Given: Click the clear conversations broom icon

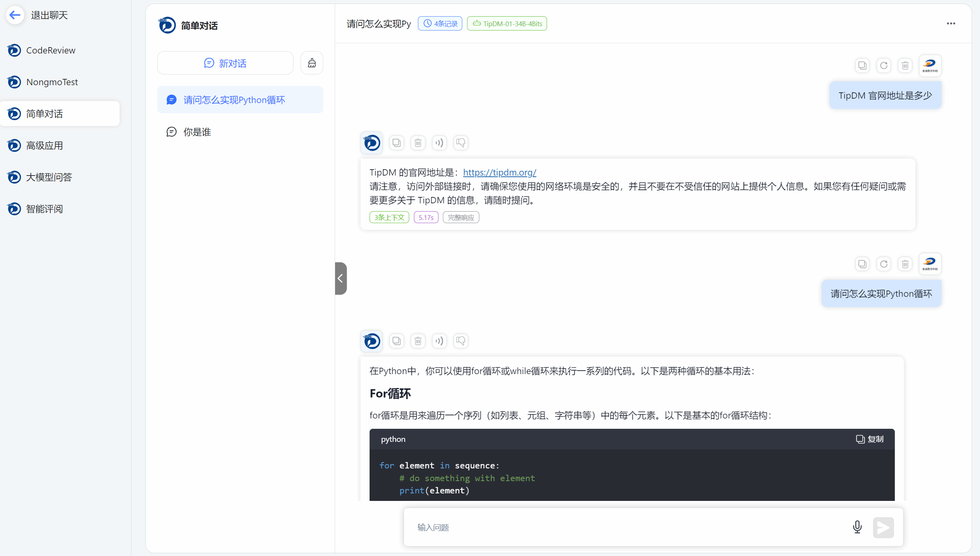Looking at the screenshot, I should click(x=312, y=63).
